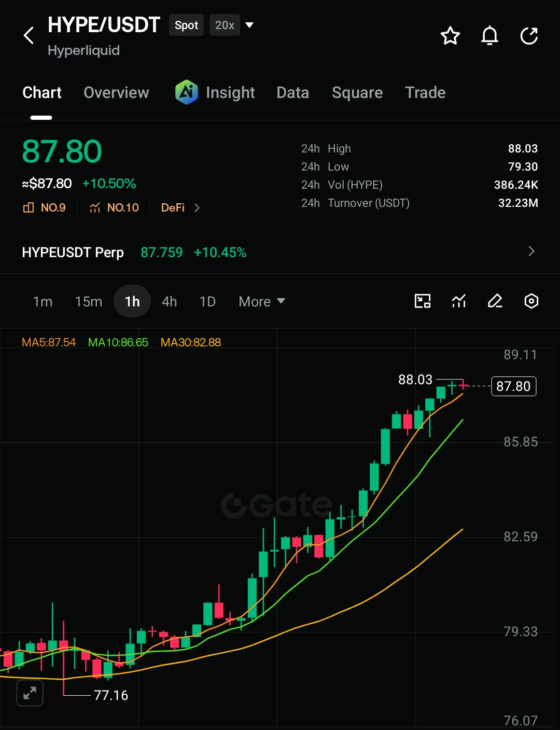560x730 pixels.
Task: Tap the 88.03 high price marker
Action: coord(415,380)
